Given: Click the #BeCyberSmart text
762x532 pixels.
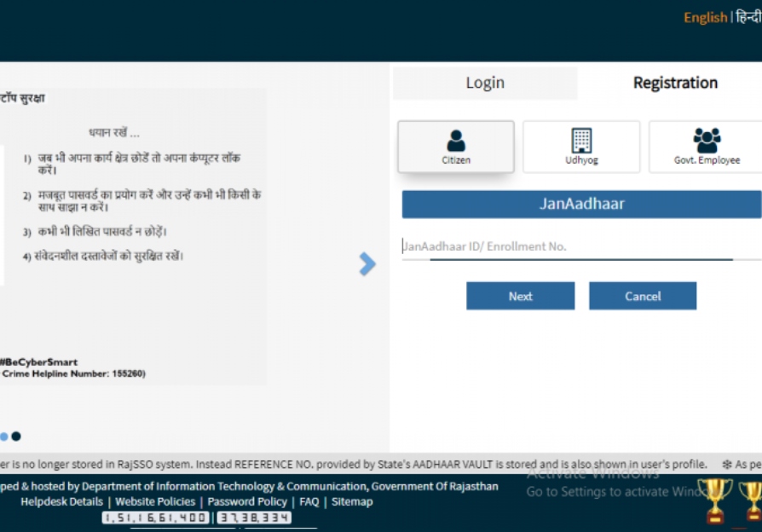Looking at the screenshot, I should click(x=39, y=361).
